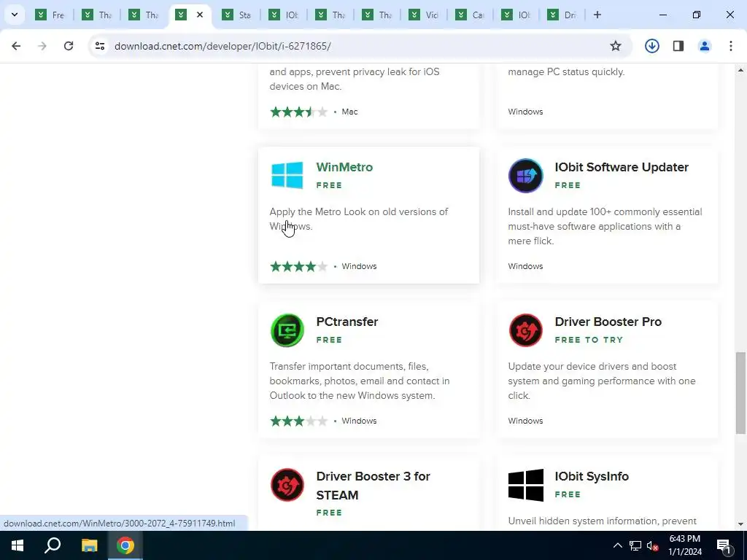Click the browser forward arrow
The height and width of the screenshot is (560, 747).
[x=42, y=46]
